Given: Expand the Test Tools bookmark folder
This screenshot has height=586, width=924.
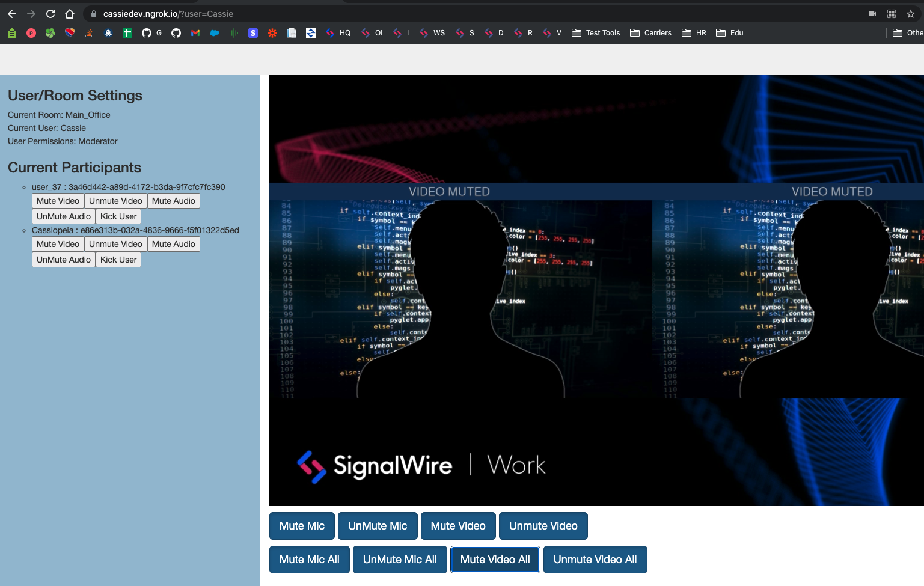Looking at the screenshot, I should pyautogui.click(x=596, y=33).
